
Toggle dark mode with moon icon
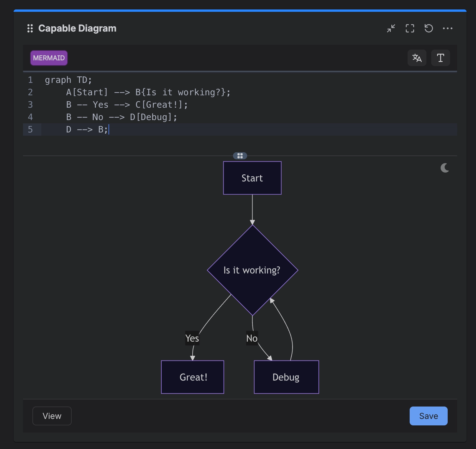coord(445,168)
